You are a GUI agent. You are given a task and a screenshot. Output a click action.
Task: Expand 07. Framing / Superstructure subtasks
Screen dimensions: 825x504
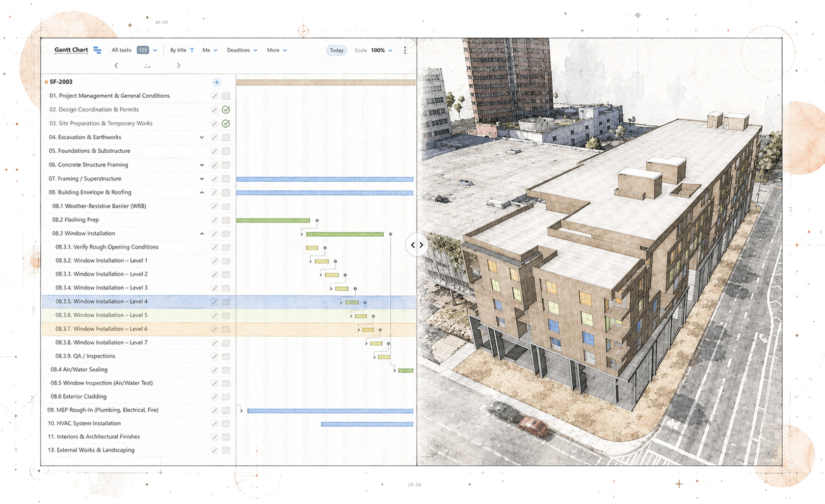tap(202, 179)
